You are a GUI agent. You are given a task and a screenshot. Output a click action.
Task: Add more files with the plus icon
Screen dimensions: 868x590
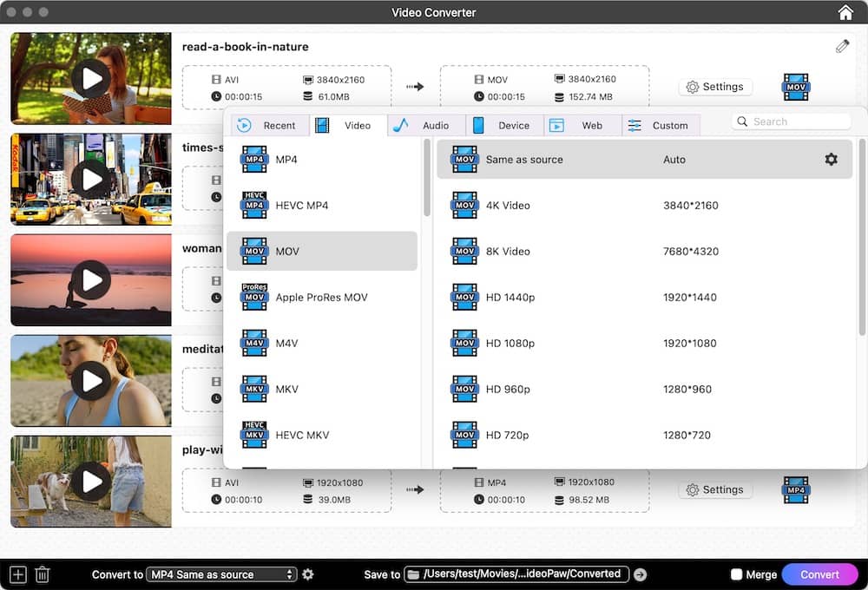click(x=16, y=574)
